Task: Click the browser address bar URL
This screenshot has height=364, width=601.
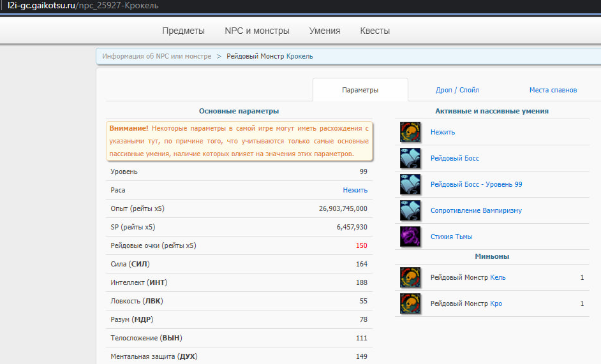Action: pyautogui.click(x=83, y=6)
